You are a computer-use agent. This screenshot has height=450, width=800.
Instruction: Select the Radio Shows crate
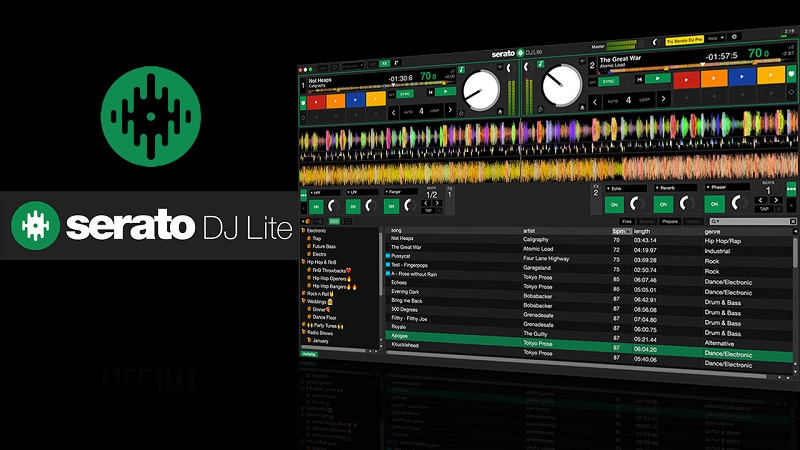(x=320, y=333)
